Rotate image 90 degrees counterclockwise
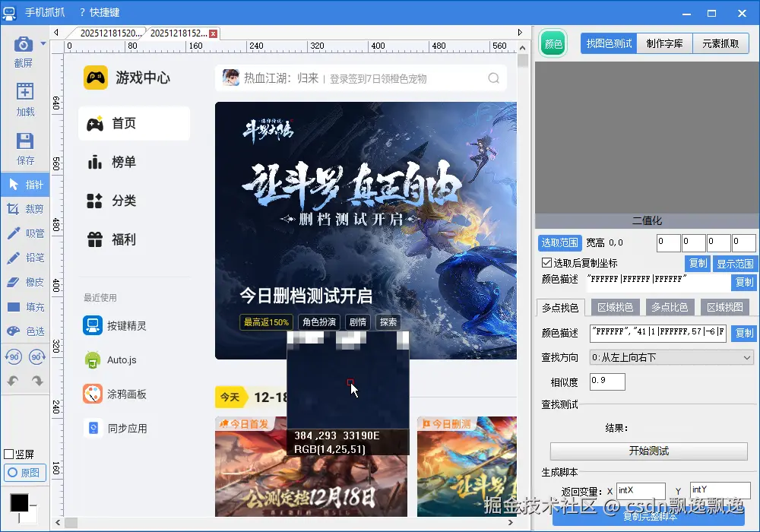This screenshot has height=532, width=760. [x=13, y=357]
